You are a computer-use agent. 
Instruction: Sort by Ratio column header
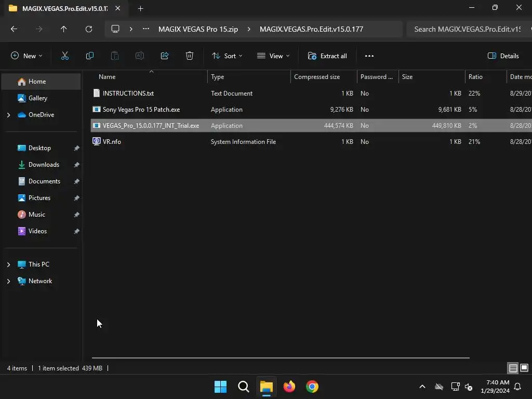click(486, 77)
